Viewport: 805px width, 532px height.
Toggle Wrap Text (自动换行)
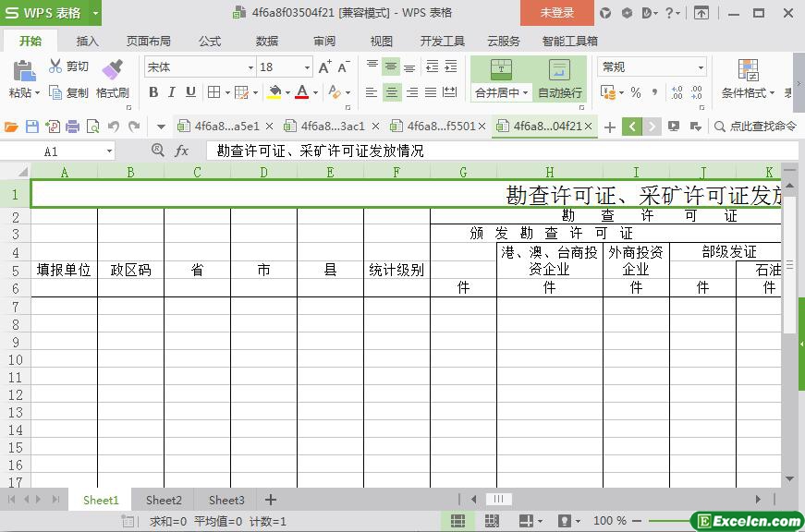click(x=559, y=79)
